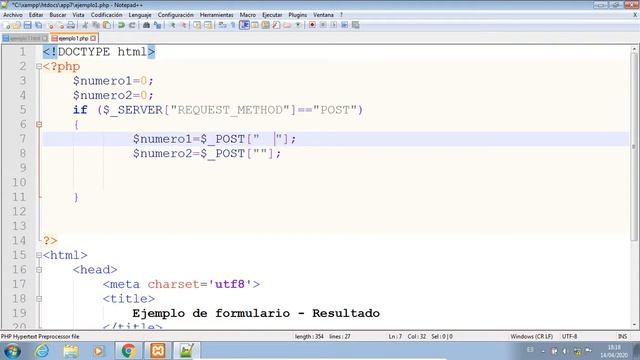Open Google Chrome from the taskbar
640x360 pixels.
click(128, 351)
